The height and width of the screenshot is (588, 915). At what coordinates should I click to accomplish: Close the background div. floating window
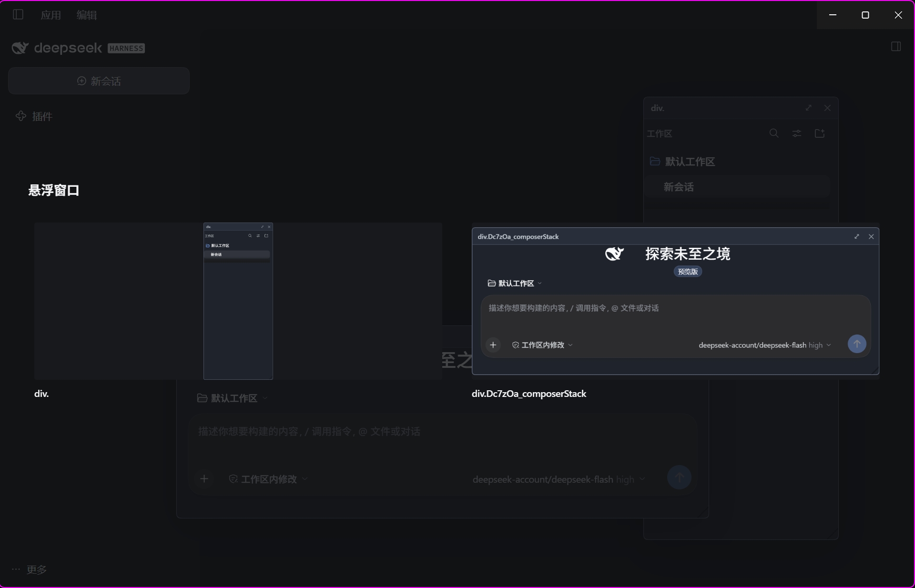827,108
